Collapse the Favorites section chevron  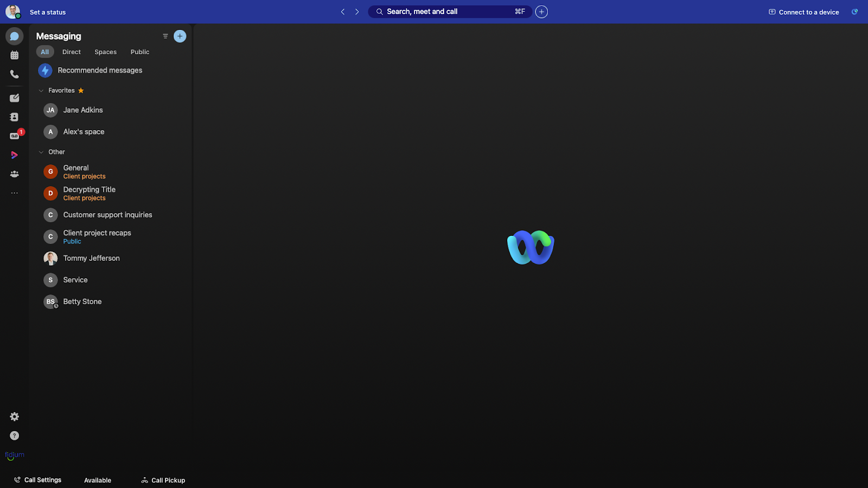[41, 91]
